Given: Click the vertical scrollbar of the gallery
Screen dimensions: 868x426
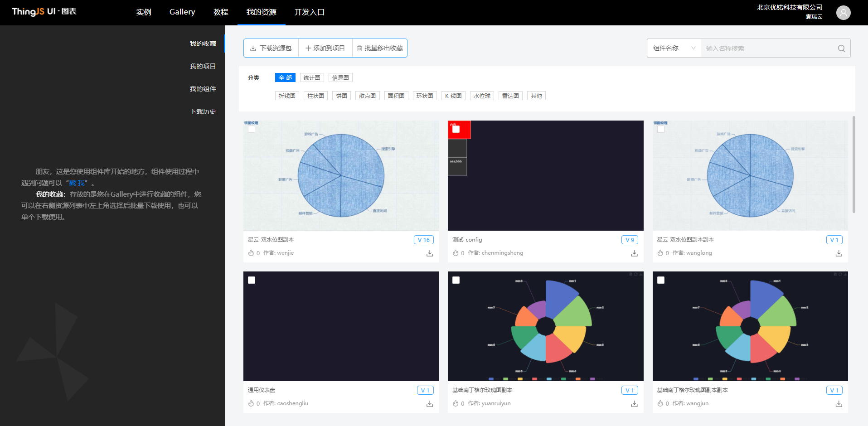Looking at the screenshot, I should pos(854,165).
